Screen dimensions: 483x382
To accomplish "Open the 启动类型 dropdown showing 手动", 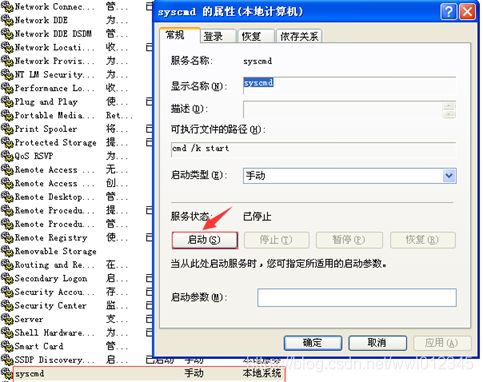I will click(x=350, y=176).
